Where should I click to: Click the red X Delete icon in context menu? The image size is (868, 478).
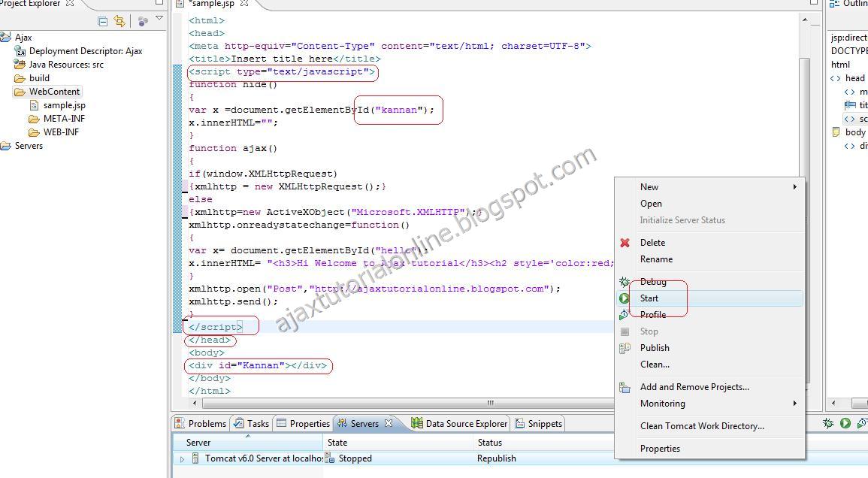click(625, 242)
